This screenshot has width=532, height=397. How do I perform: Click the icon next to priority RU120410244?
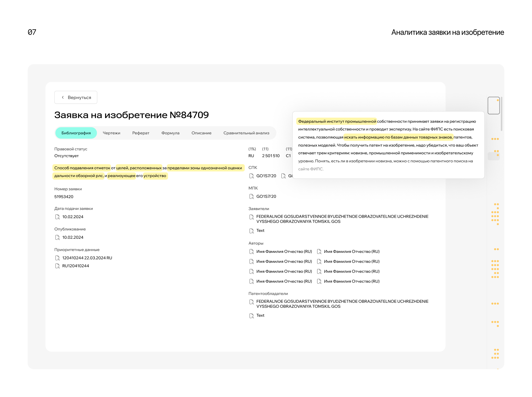pos(57,266)
